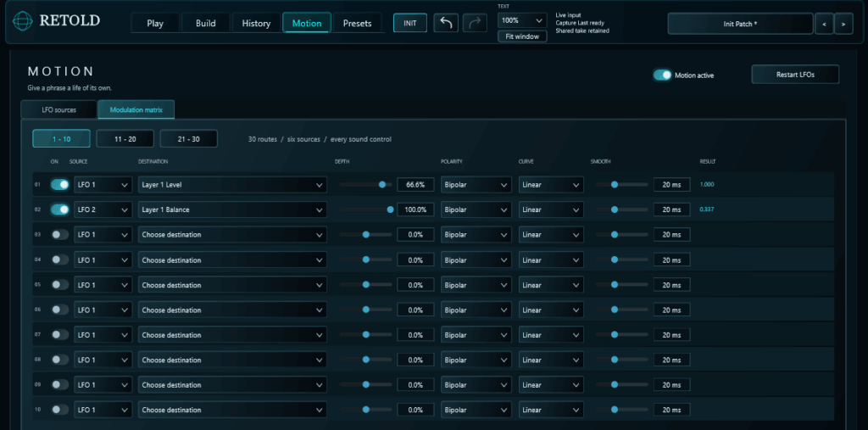Go to previous patch with left arrow

(x=824, y=24)
